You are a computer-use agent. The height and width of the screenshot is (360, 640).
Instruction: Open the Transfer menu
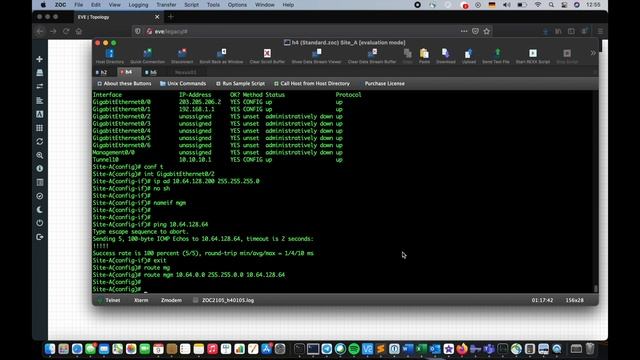(x=166, y=5)
